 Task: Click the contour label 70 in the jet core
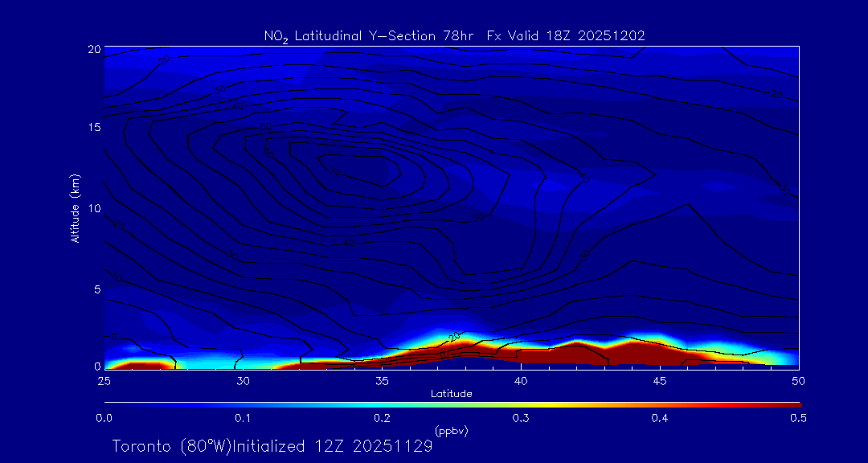(x=334, y=172)
